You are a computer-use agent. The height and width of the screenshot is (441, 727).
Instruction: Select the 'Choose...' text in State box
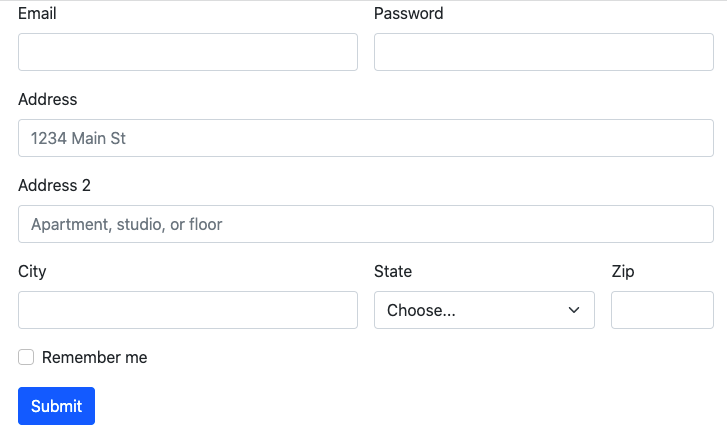click(421, 310)
